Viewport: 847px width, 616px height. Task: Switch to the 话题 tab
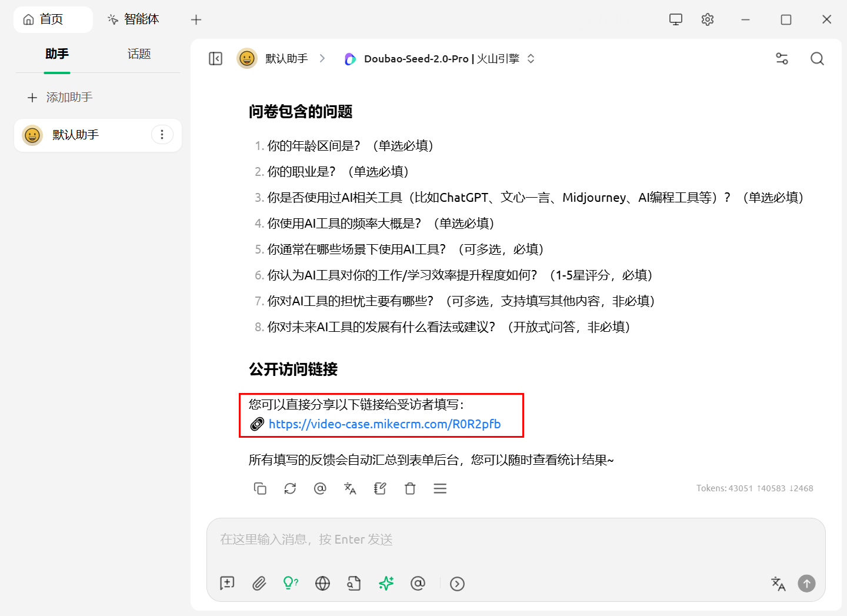(139, 54)
